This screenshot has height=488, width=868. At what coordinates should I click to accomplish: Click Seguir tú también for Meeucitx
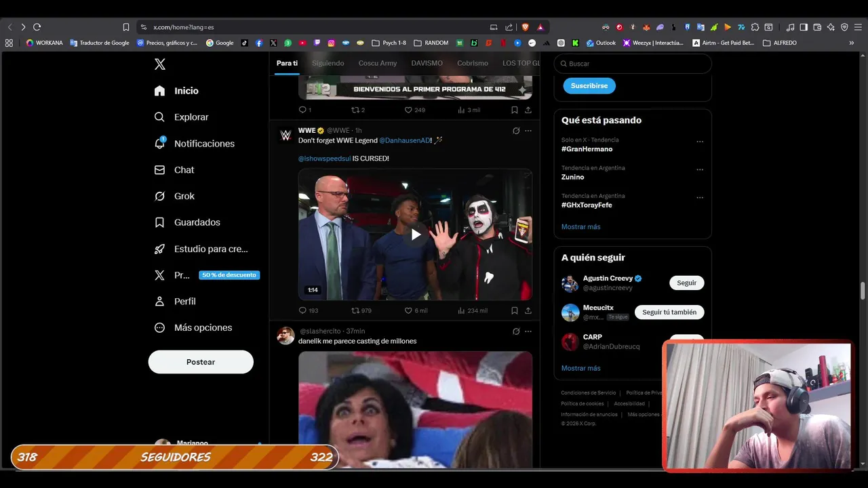pos(669,312)
